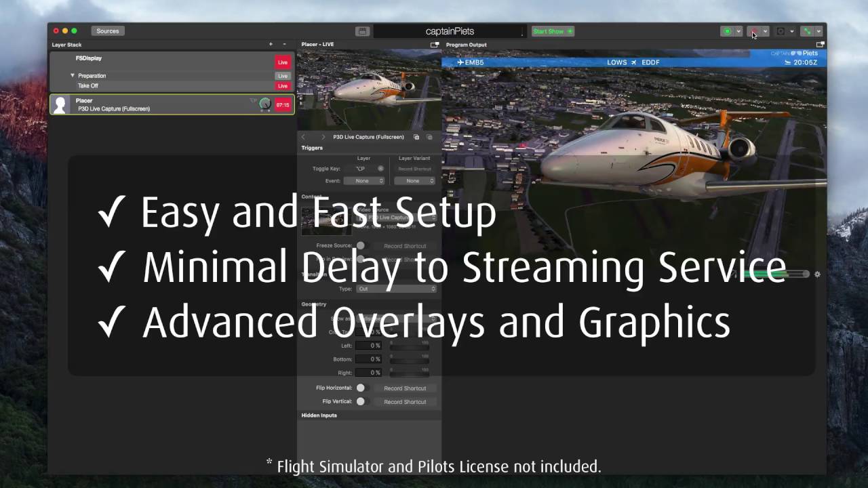Toggle the Preparation variant Live button
Viewport: 868px width, 488px height.
point(283,76)
